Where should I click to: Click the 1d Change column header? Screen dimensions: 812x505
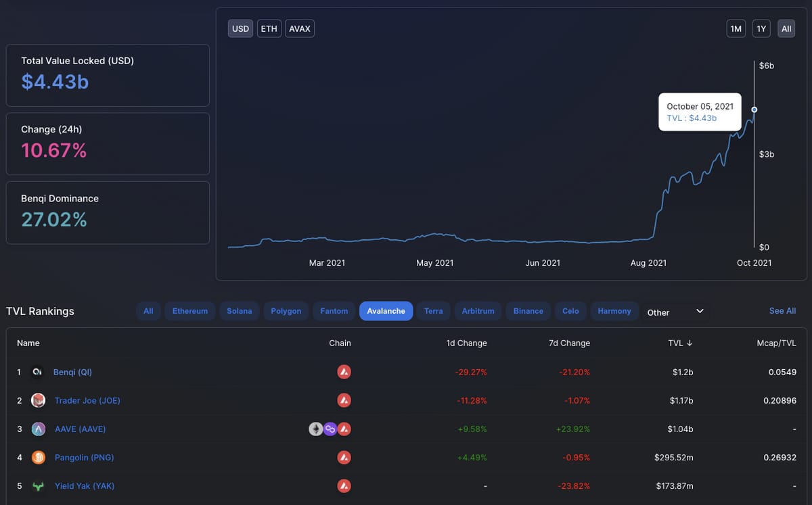[x=466, y=343]
